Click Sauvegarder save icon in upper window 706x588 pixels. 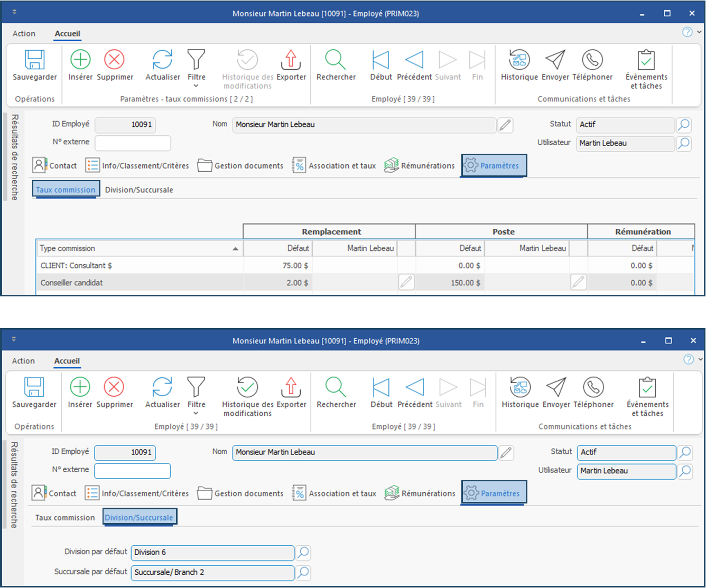click(35, 60)
